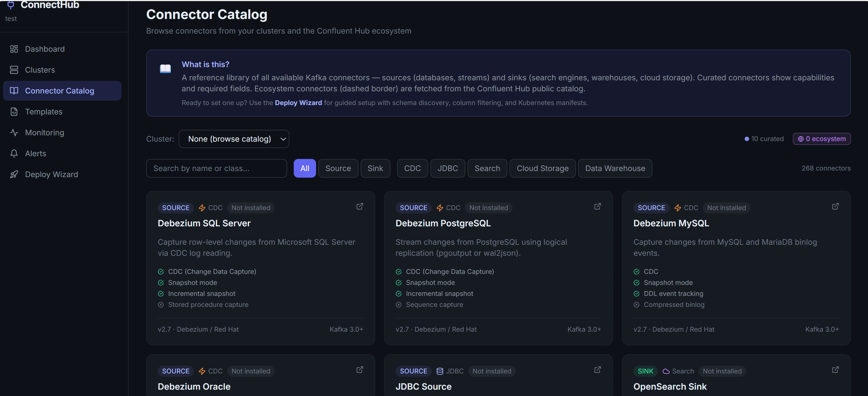The image size is (868, 396).
Task: Expand the Cluster selection dropdown
Action: [x=234, y=139]
